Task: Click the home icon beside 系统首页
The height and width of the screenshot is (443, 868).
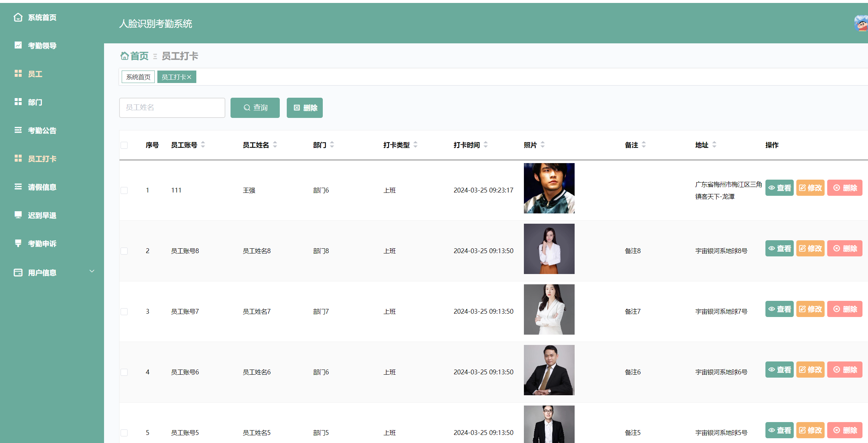Action: coord(18,17)
